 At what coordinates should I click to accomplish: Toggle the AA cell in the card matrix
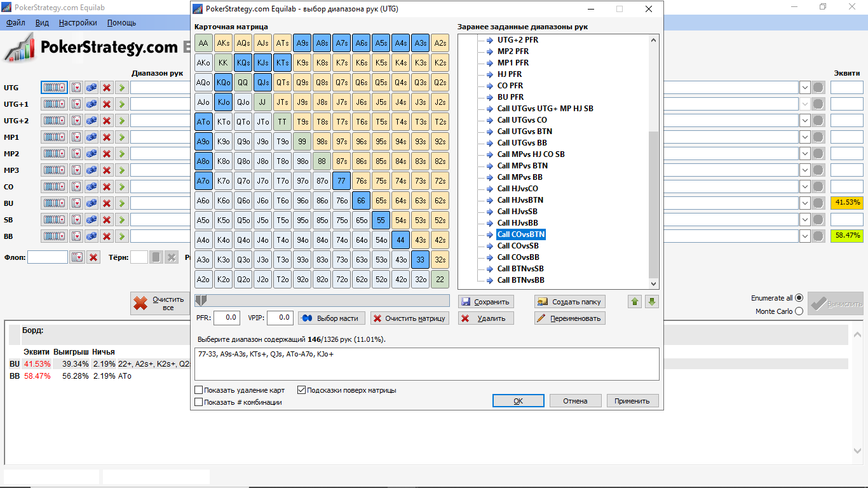203,43
